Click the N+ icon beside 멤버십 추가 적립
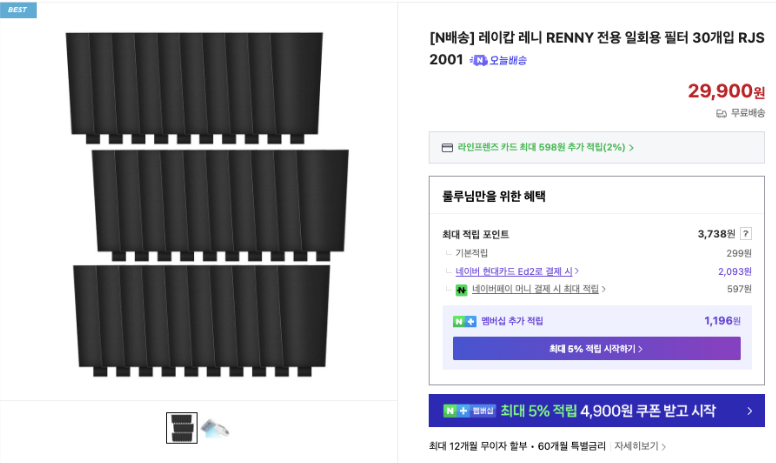The width and height of the screenshot is (776, 463). tap(464, 321)
